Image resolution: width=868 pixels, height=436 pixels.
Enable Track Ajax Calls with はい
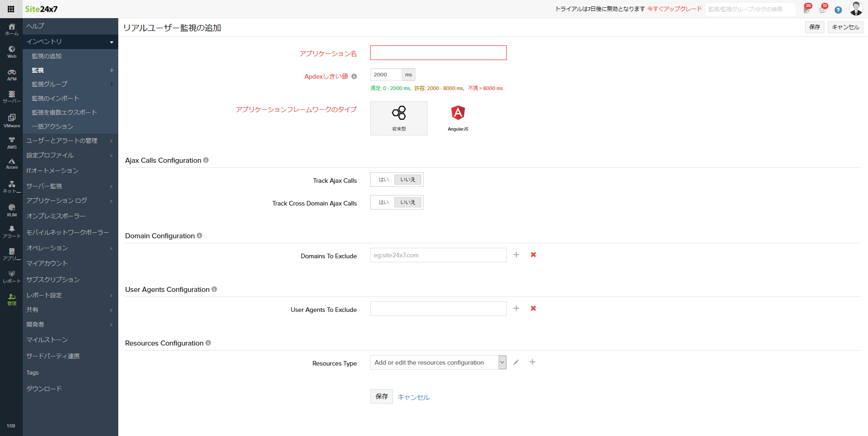click(x=384, y=180)
